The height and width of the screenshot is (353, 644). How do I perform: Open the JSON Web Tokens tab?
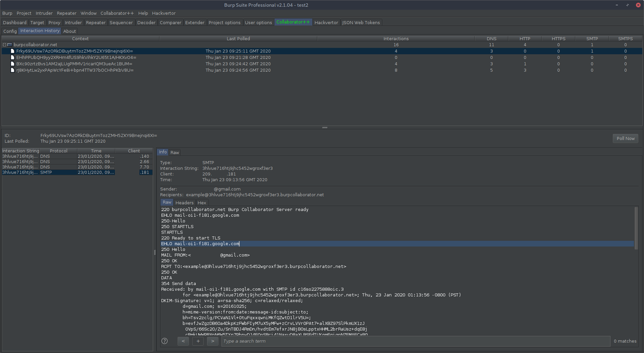[361, 23]
